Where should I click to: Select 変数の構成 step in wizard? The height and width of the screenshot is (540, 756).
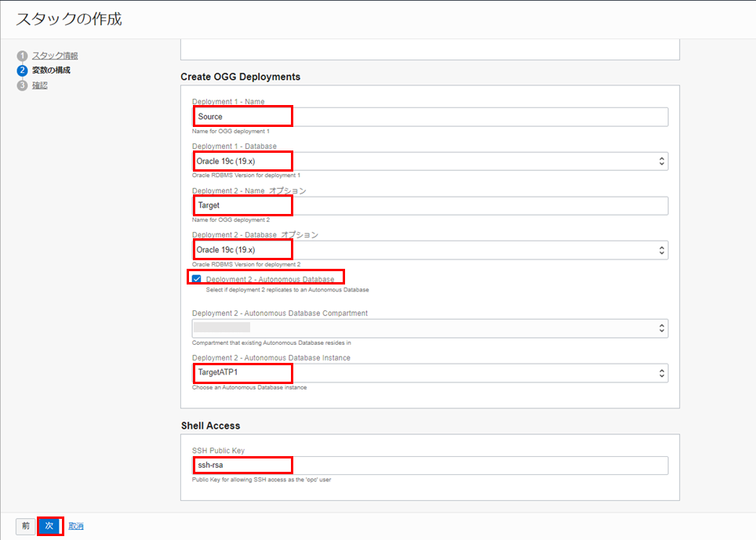[x=51, y=71]
